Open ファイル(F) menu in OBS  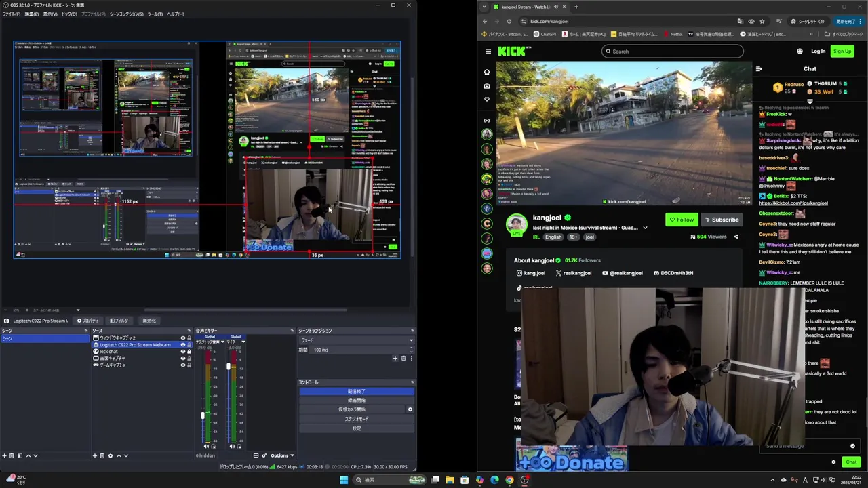click(x=11, y=14)
